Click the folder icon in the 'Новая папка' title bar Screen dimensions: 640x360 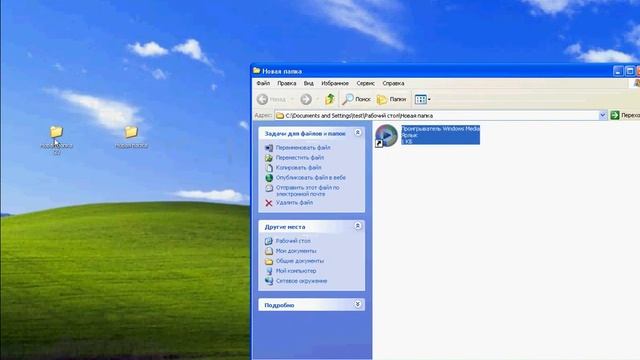coord(257,71)
